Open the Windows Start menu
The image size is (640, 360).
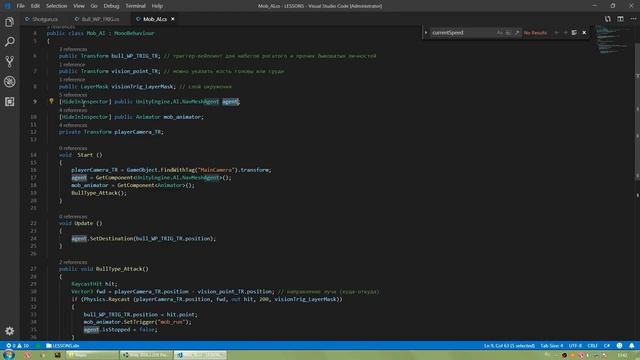(9, 355)
